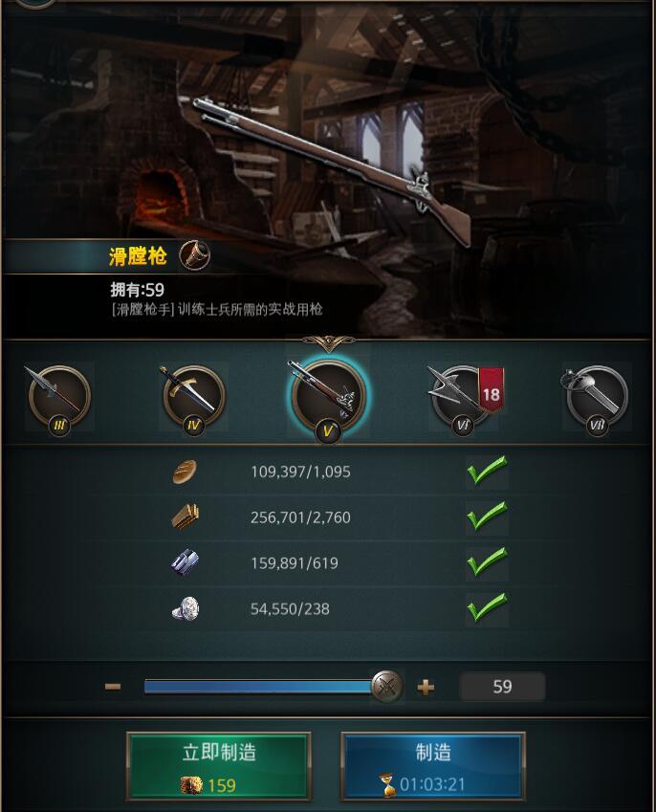This screenshot has width=656, height=812.
Task: Click the blue 制造 craft button
Action: (433, 766)
